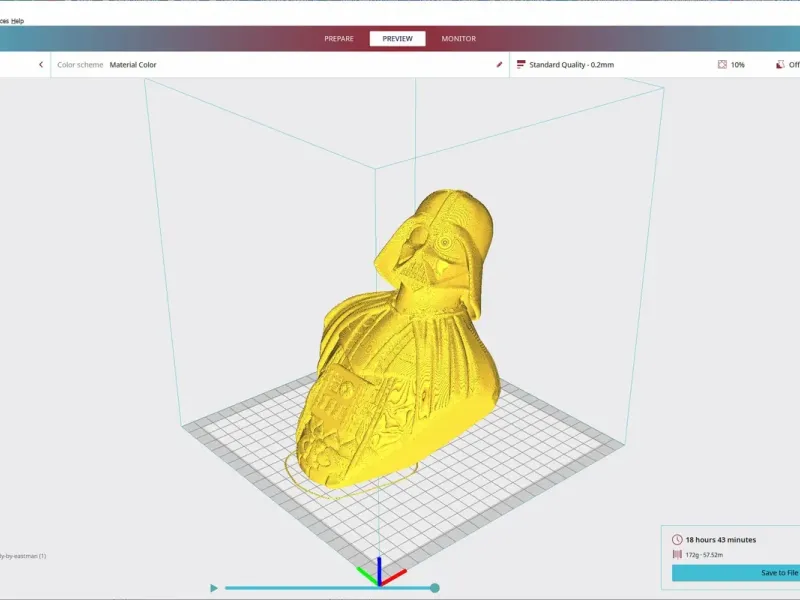Click the simulation path slider track

pos(329,588)
